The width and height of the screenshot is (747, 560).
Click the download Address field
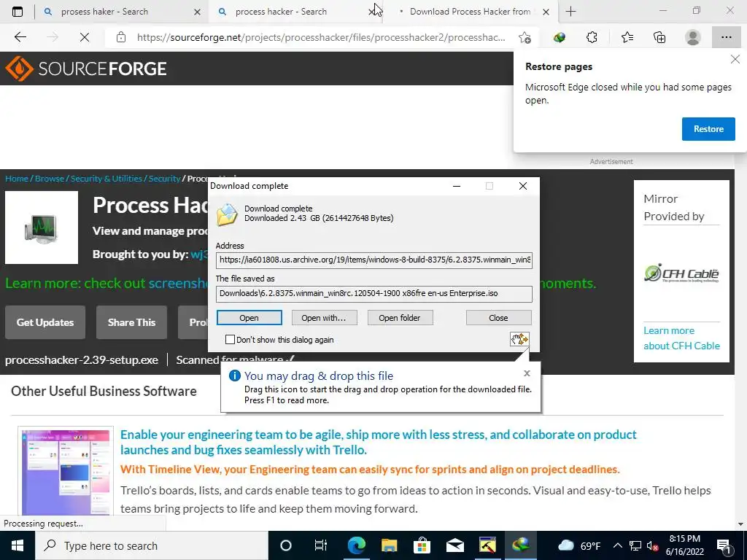(374, 260)
